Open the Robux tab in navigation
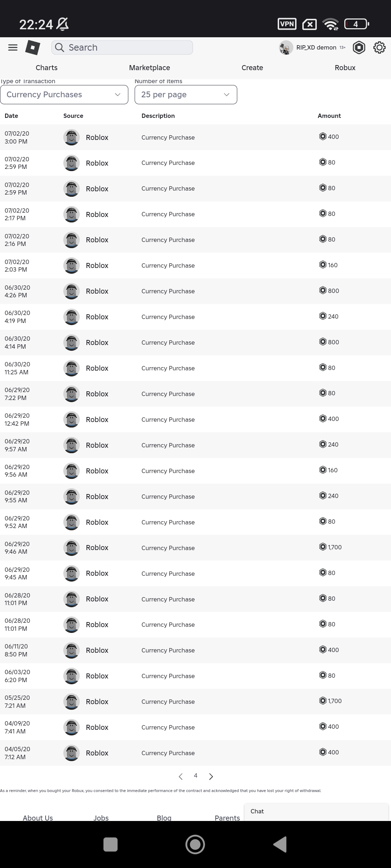Image resolution: width=391 pixels, height=868 pixels. point(345,68)
